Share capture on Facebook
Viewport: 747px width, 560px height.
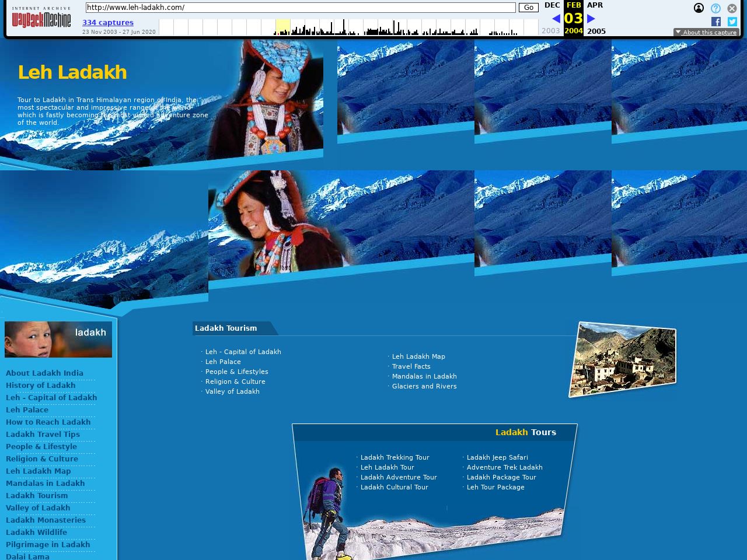coord(716,22)
